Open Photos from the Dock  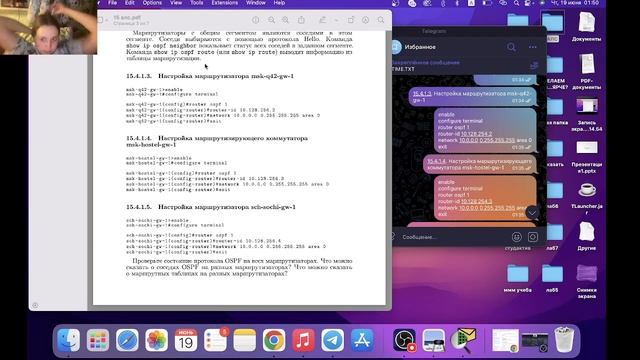click(x=156, y=340)
